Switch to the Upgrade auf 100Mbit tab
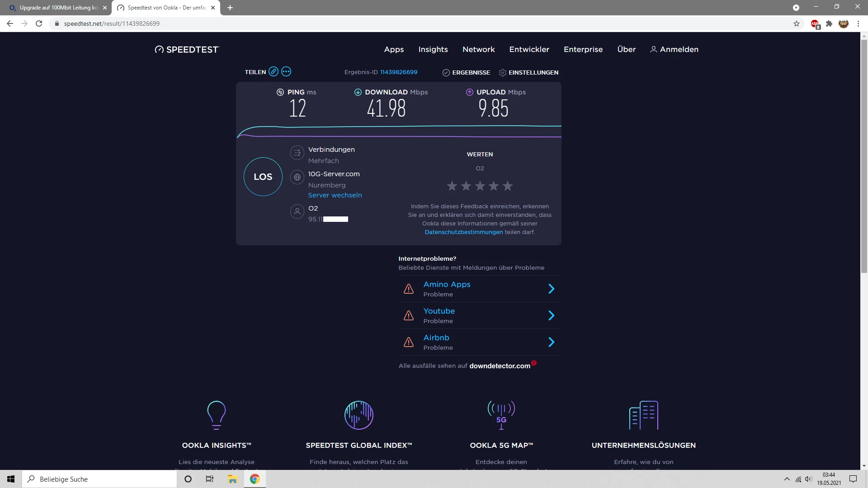 (57, 8)
